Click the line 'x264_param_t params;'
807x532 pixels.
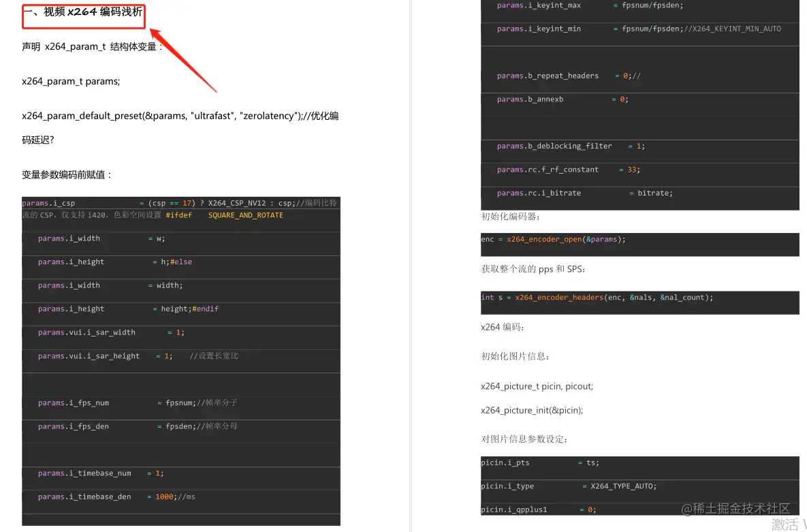[x=71, y=81]
